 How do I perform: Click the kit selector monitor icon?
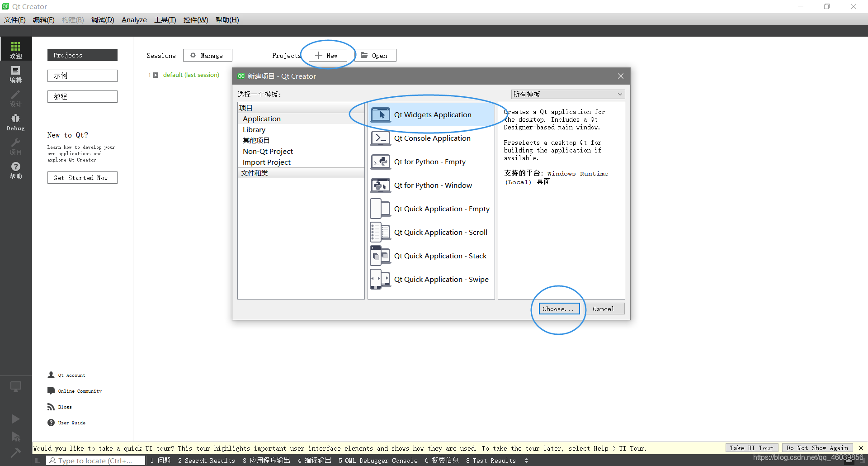point(16,387)
